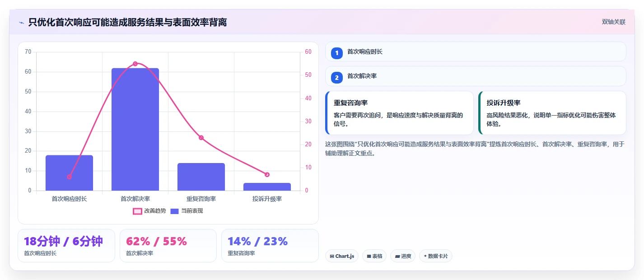Click description text 高风险结果恶化

tap(551, 120)
